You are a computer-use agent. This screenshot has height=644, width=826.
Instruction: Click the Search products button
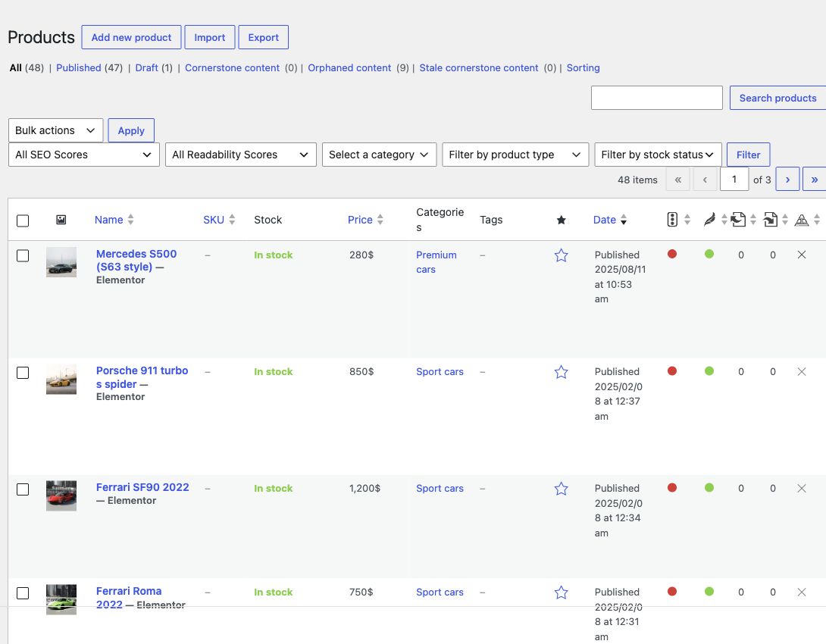tap(778, 98)
